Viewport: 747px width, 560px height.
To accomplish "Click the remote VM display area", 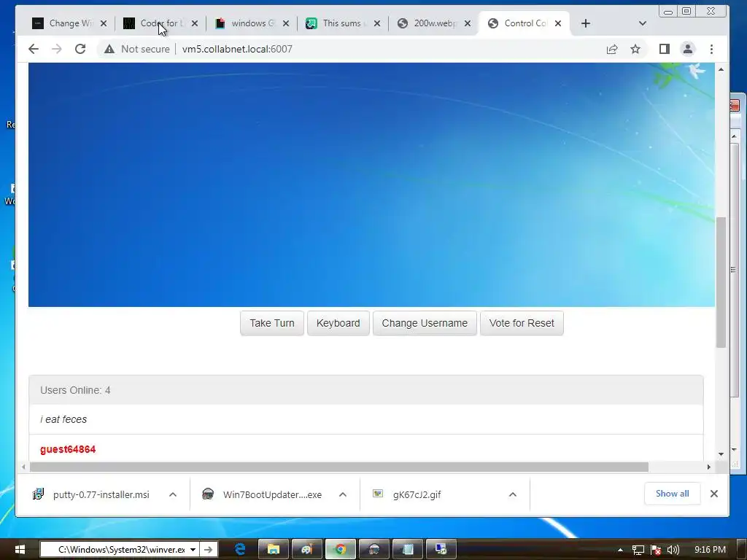I will tap(371, 184).
